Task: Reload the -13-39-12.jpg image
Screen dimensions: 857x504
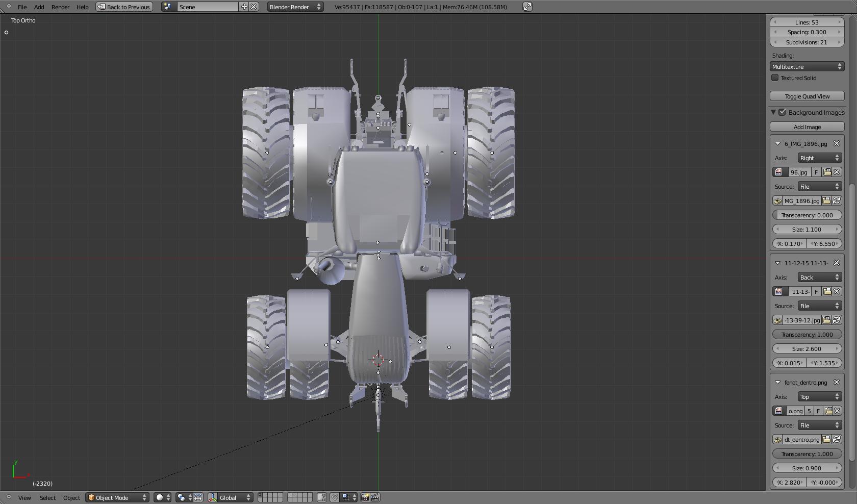Action: point(837,320)
